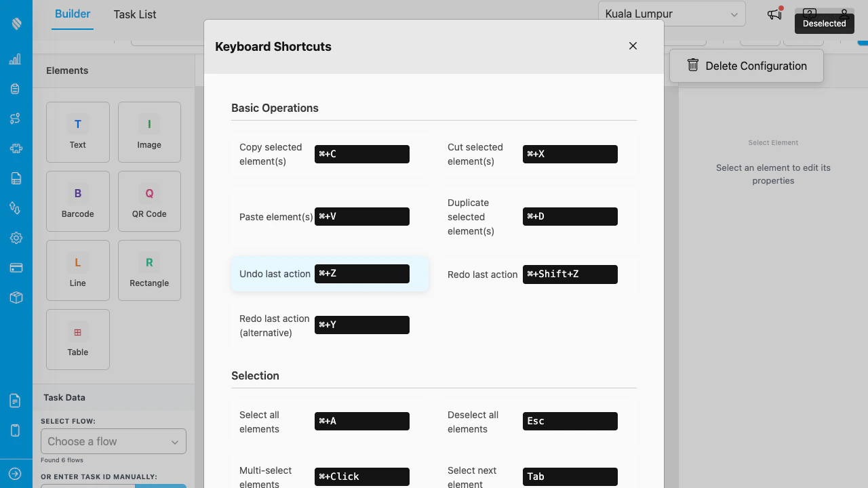The width and height of the screenshot is (868, 488).
Task: Open the user account icon at top right
Action: [844, 14]
